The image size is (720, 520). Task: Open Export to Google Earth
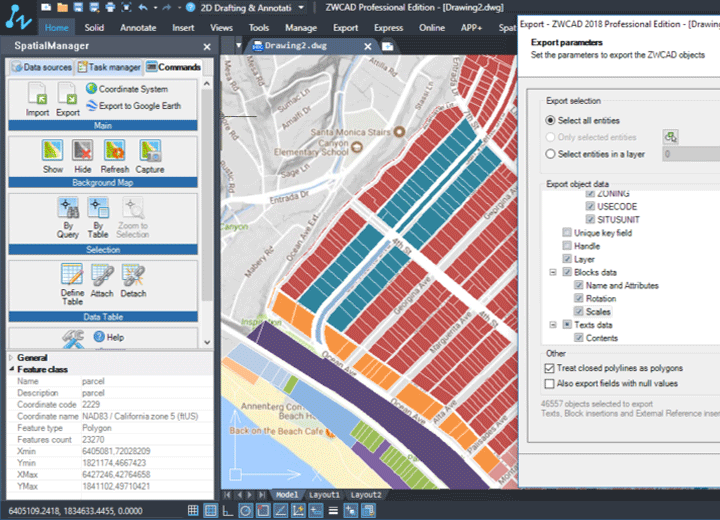point(134,106)
